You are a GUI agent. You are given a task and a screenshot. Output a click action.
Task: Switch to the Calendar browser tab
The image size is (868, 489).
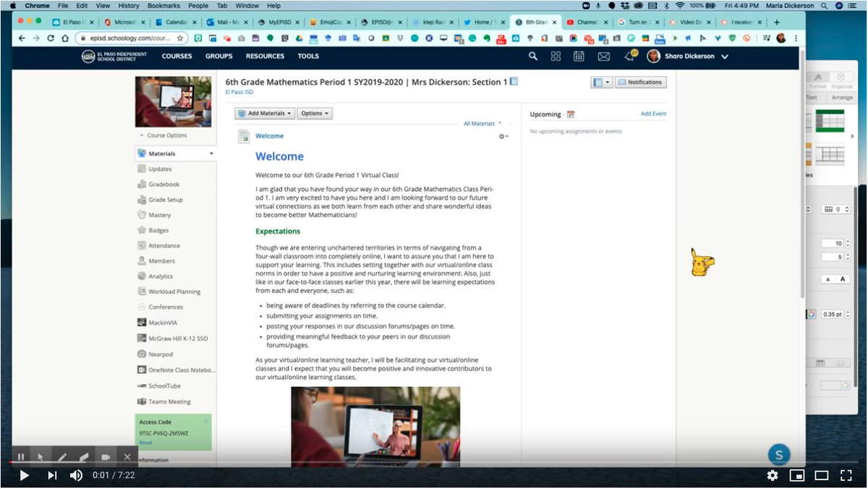(x=176, y=22)
